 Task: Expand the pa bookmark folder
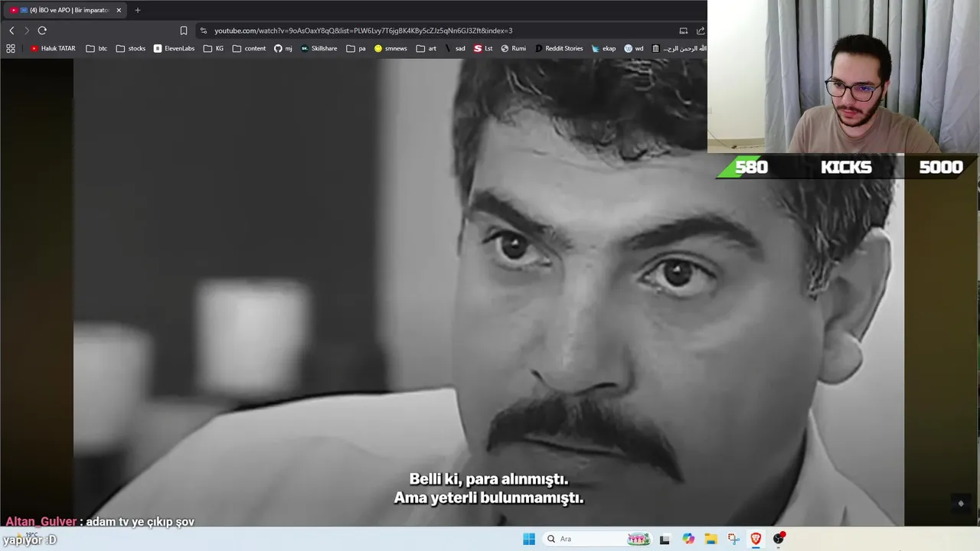click(x=356, y=48)
